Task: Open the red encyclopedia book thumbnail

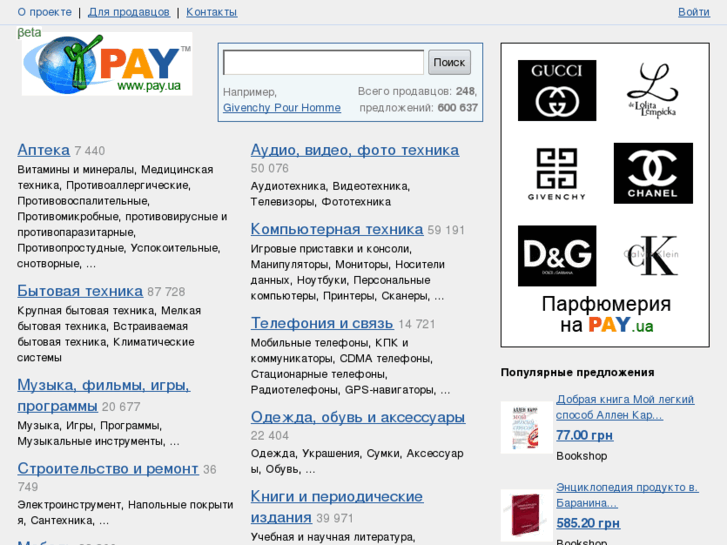Action: point(526,515)
